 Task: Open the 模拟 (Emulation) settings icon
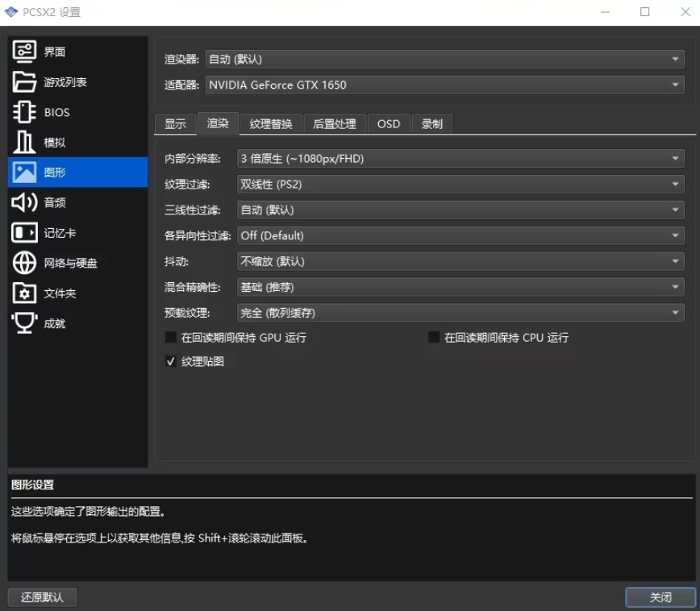[x=24, y=143]
